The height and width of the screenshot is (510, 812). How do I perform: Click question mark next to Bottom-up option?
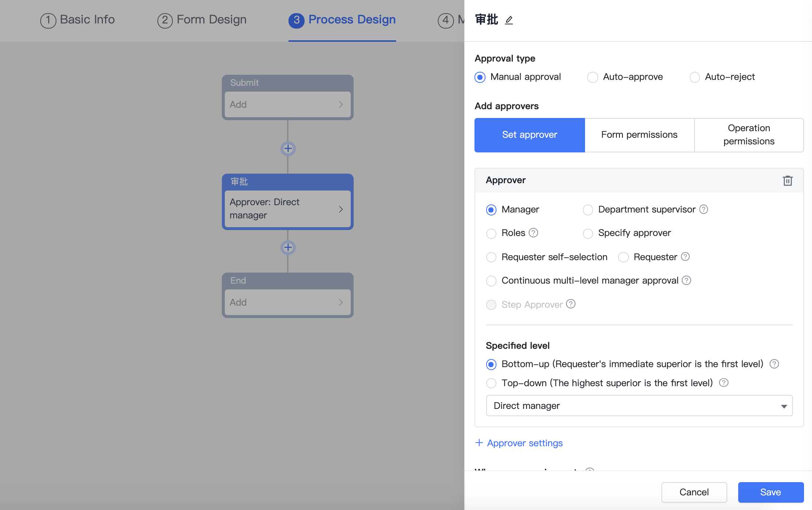[774, 364]
